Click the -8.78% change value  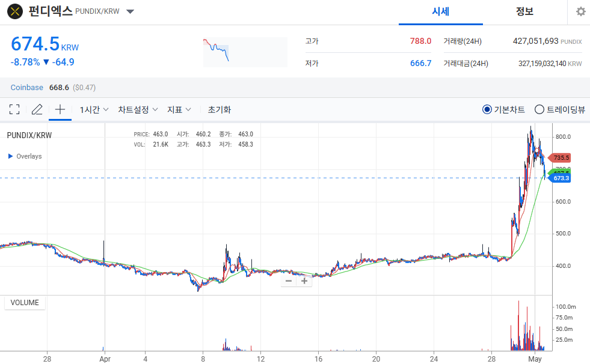click(x=25, y=62)
